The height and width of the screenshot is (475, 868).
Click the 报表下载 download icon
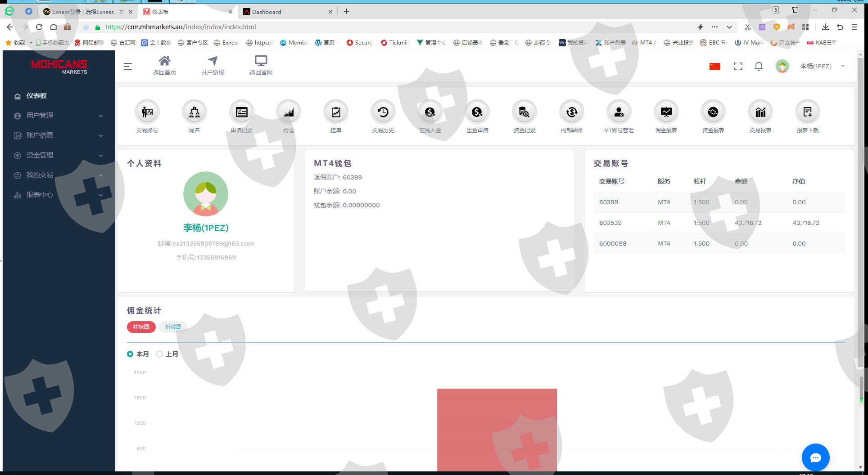[x=807, y=112]
